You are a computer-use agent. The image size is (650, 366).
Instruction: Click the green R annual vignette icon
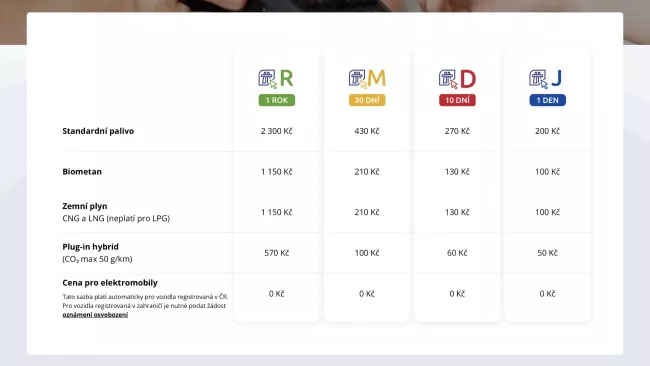(276, 79)
